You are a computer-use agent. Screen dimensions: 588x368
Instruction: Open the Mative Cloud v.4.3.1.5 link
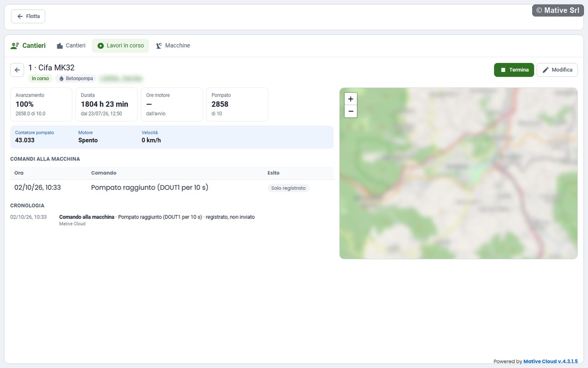[551, 361]
